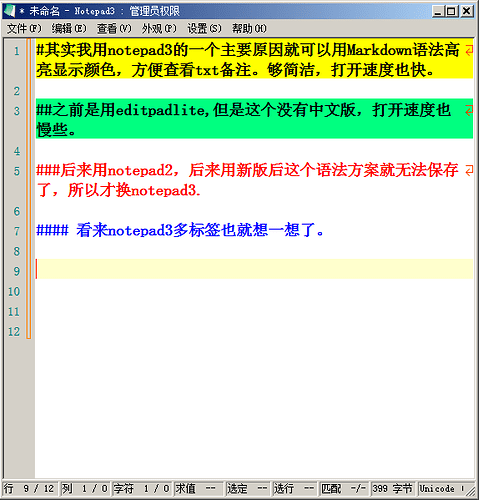
Task: Close the Notepad3 window
Action: (467, 11)
